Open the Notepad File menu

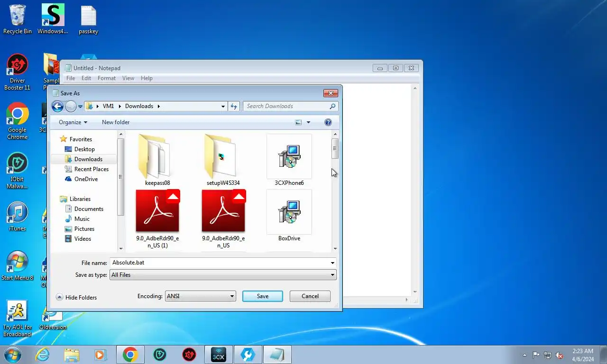(x=71, y=78)
